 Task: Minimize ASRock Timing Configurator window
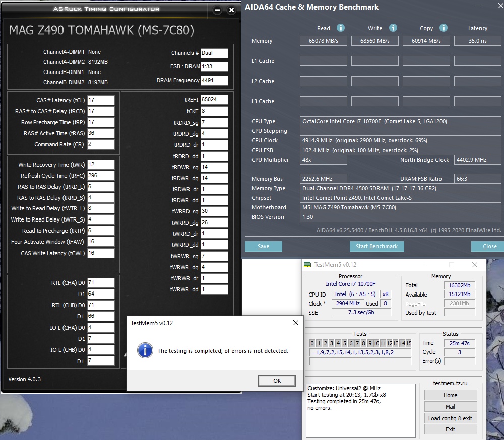pos(218,10)
